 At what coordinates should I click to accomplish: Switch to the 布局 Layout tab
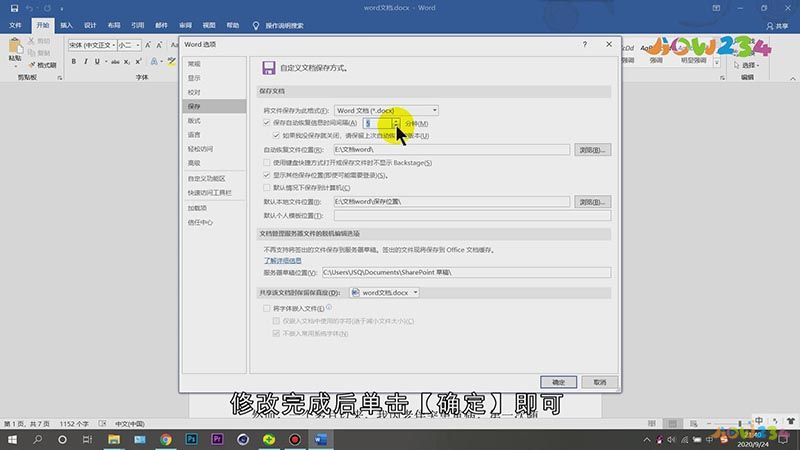[x=114, y=25]
